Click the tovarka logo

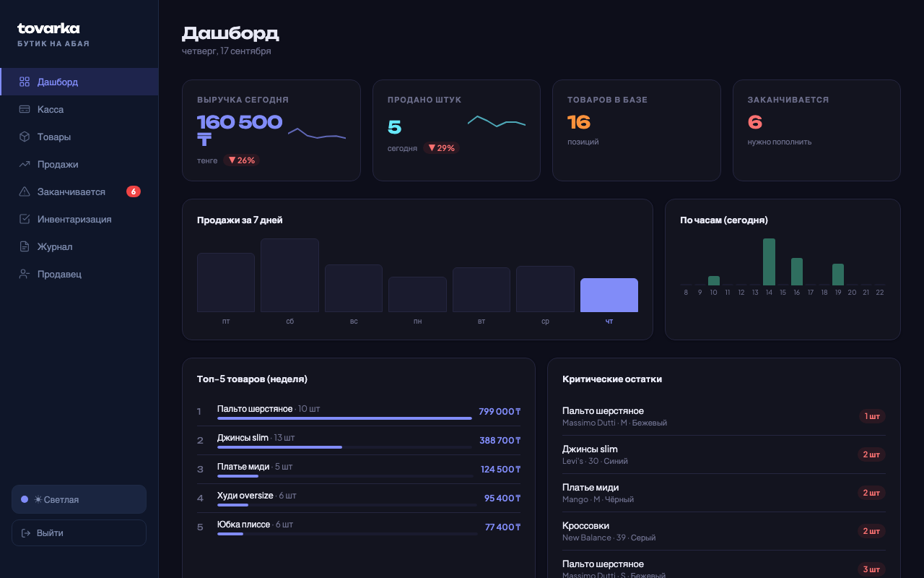(48, 29)
